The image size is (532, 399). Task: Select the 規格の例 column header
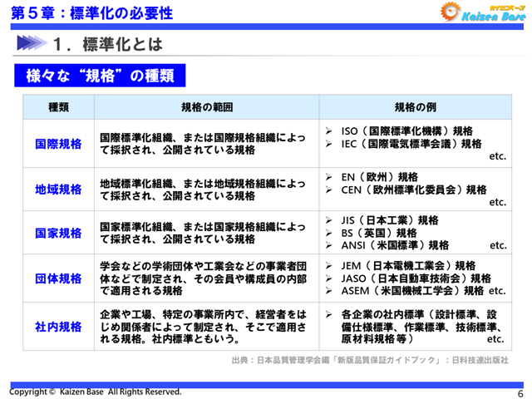click(x=415, y=107)
